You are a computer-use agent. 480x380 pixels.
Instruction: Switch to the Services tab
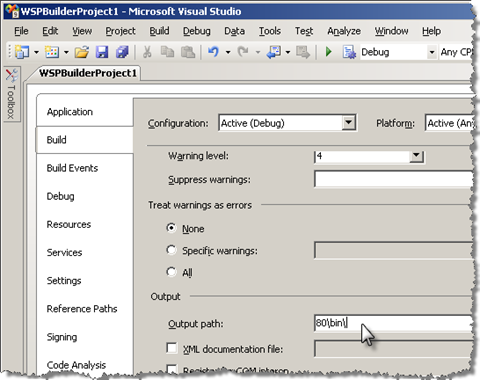point(84,252)
